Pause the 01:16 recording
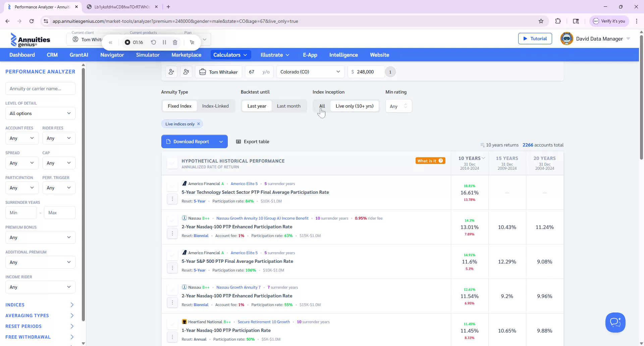 pyautogui.click(x=164, y=42)
